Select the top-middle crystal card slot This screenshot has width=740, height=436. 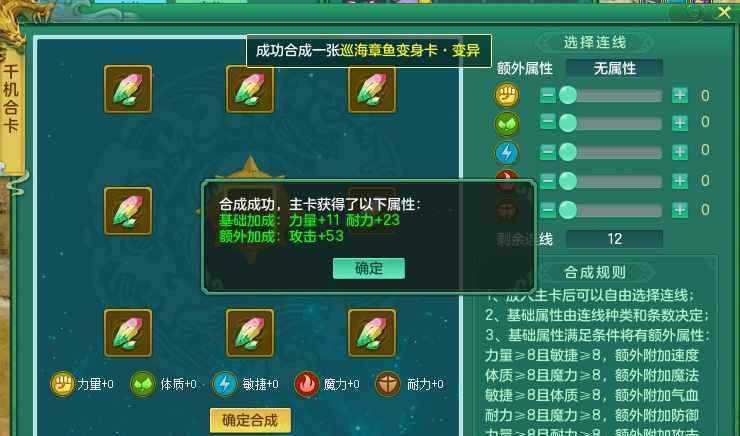(x=250, y=89)
